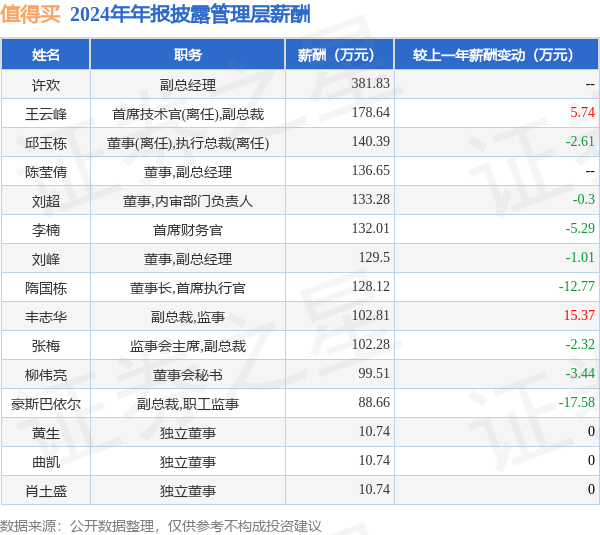Select the name 黄生

(46, 433)
